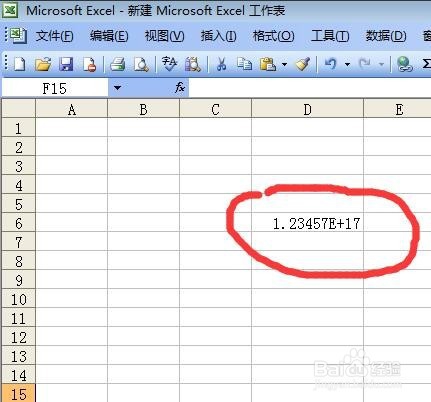Viewport: 431px width, 402px height.
Task: Select row 1 header
Action: point(18,128)
